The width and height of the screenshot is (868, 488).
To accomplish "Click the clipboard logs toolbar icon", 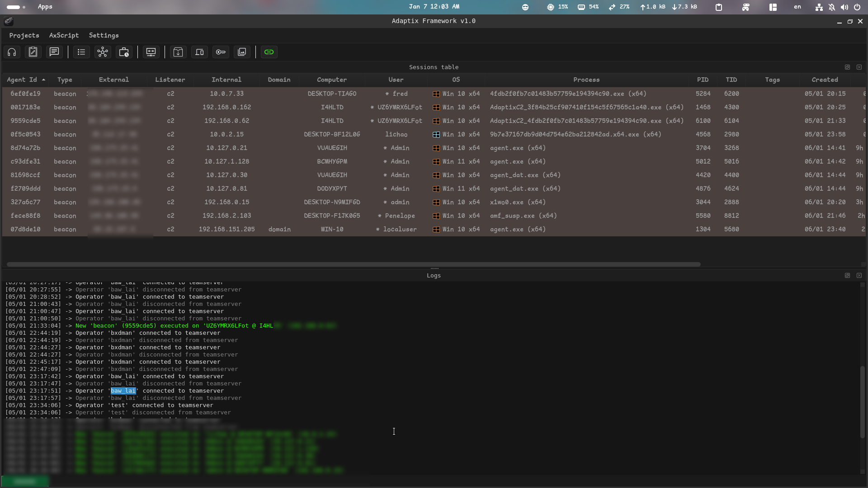I will (x=33, y=52).
